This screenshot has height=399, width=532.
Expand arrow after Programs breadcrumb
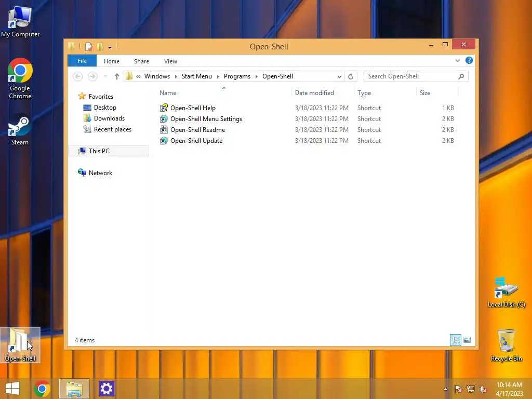(x=257, y=77)
